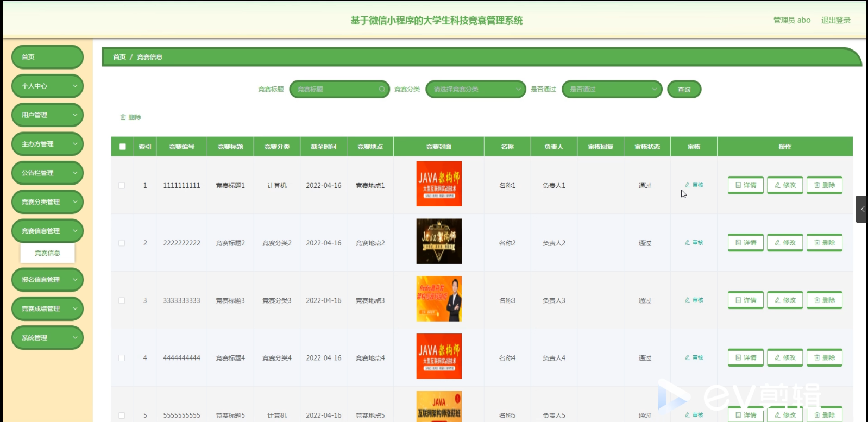Screen dimensions: 868x422
Task: Open 详情 for row 竞赛标题2
Action: (746, 243)
